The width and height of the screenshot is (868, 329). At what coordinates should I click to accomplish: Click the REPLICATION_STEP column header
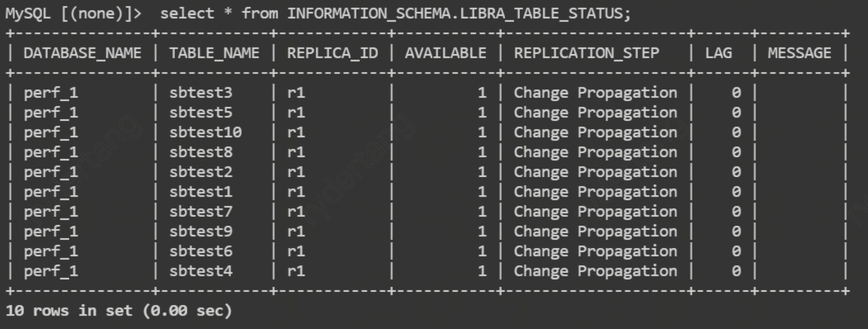click(x=587, y=53)
